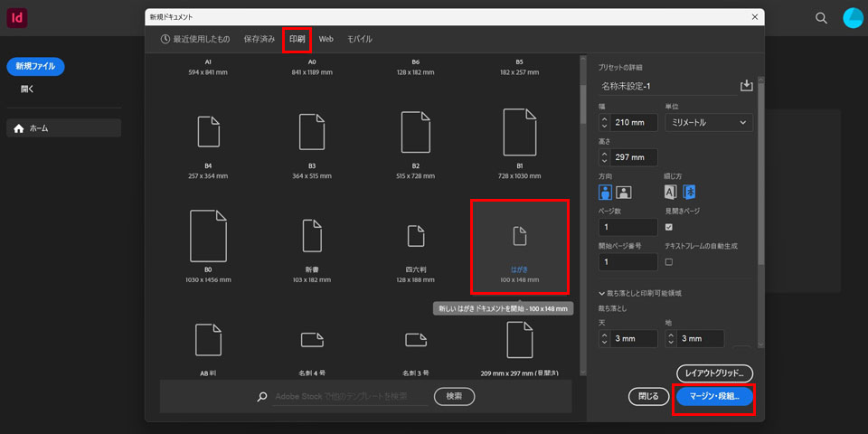Set landscape page orientation
This screenshot has height=434, width=868.
point(624,192)
